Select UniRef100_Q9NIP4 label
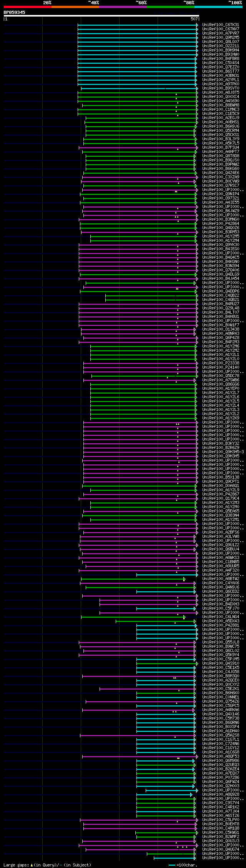246x868 pixels. pyautogui.click(x=221, y=194)
